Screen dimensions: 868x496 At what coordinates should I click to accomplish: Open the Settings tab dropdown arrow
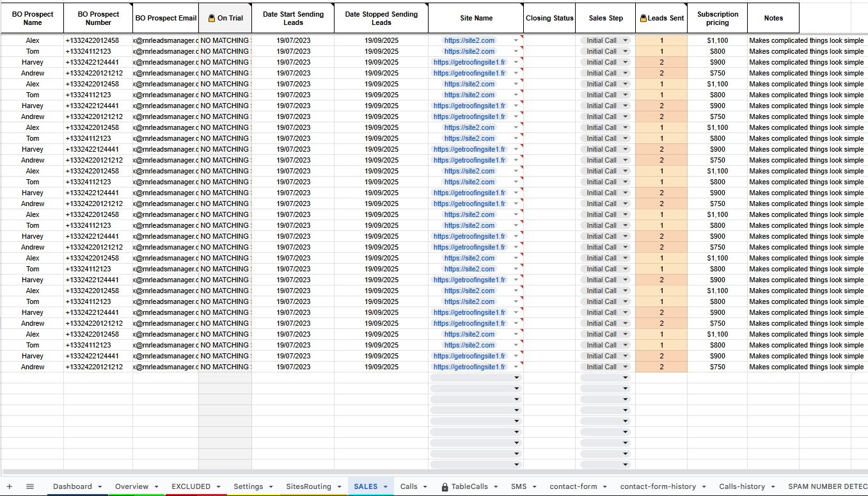[271, 487]
